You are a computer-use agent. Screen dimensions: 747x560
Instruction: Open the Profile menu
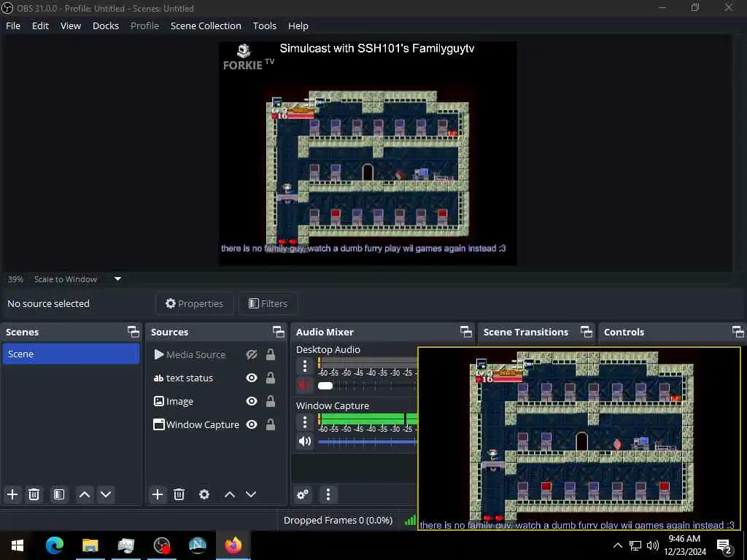[x=145, y=26]
